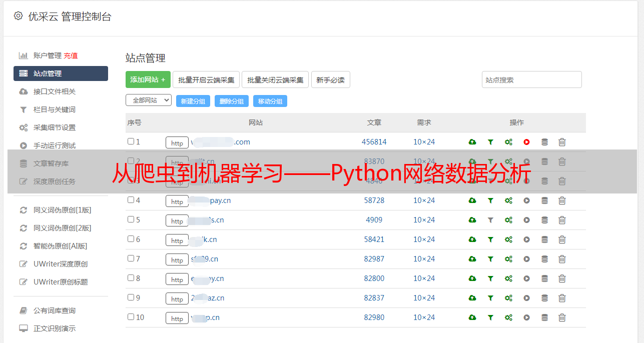This screenshot has height=343, width=644.
Task: Click filter icon in row 7
Action: point(490,259)
